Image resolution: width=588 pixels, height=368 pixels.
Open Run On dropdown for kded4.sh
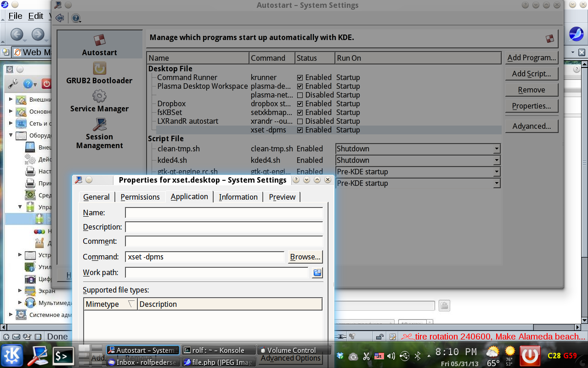point(496,160)
